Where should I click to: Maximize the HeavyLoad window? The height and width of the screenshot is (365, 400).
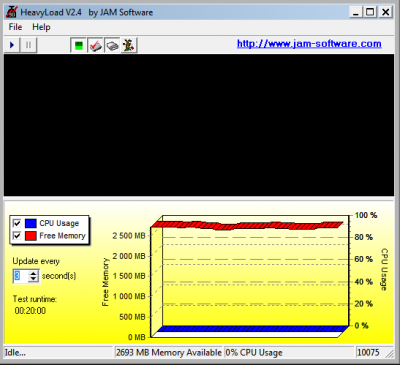click(x=370, y=12)
